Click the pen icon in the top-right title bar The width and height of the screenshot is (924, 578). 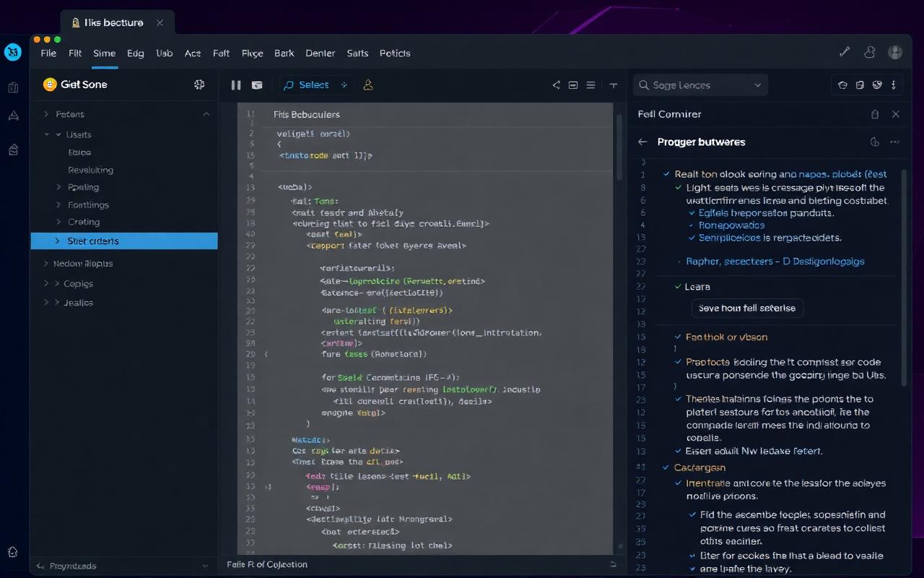pyautogui.click(x=844, y=52)
